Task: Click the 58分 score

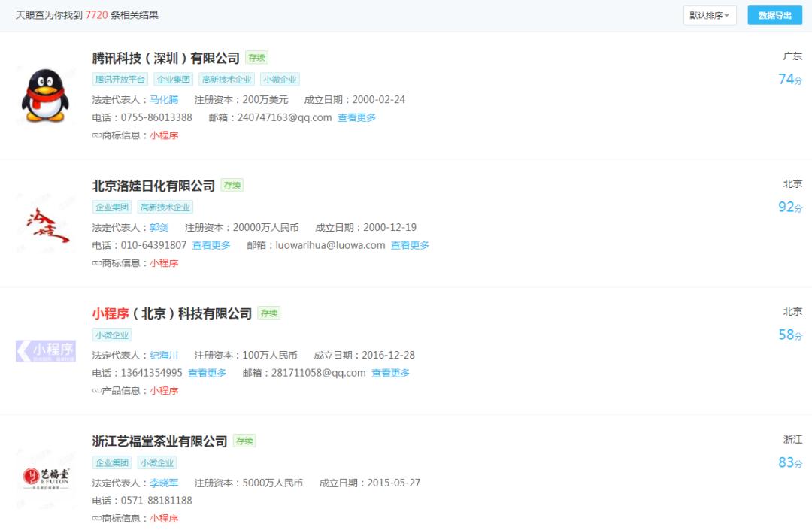Action: pyautogui.click(x=790, y=335)
